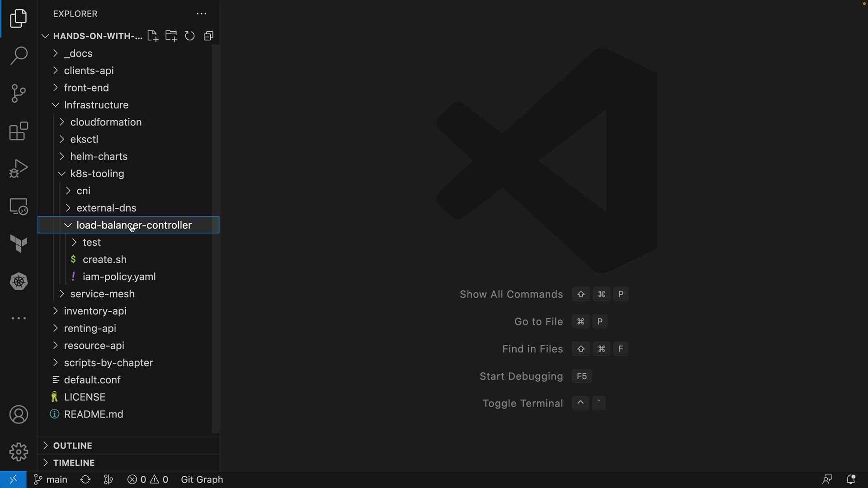The image size is (868, 488).
Task: Collapse all folders in Explorer
Action: coord(208,36)
